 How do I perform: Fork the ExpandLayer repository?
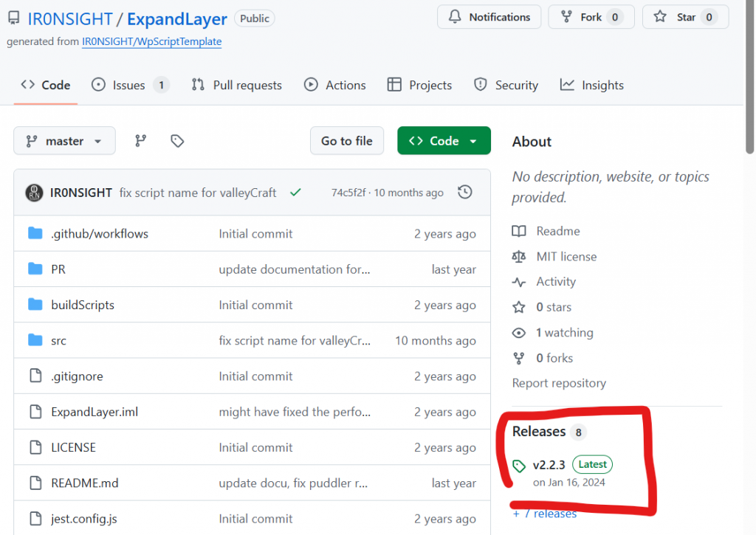click(x=591, y=17)
